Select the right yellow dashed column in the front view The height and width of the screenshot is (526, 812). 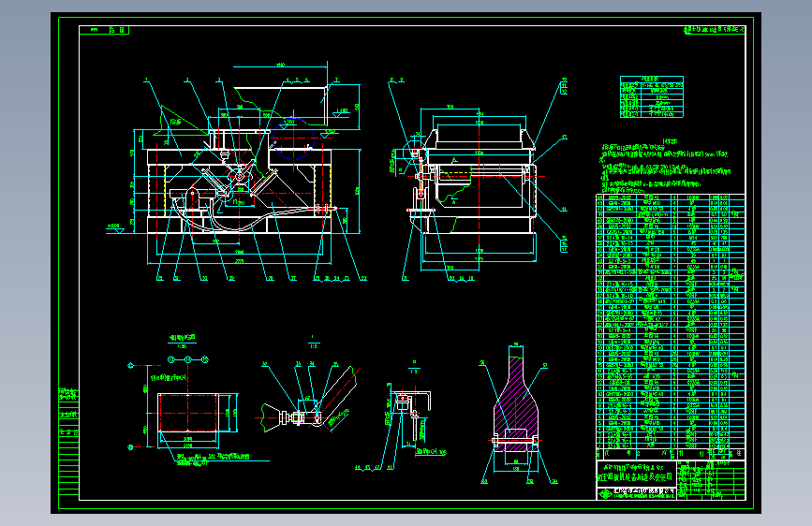tap(322, 191)
